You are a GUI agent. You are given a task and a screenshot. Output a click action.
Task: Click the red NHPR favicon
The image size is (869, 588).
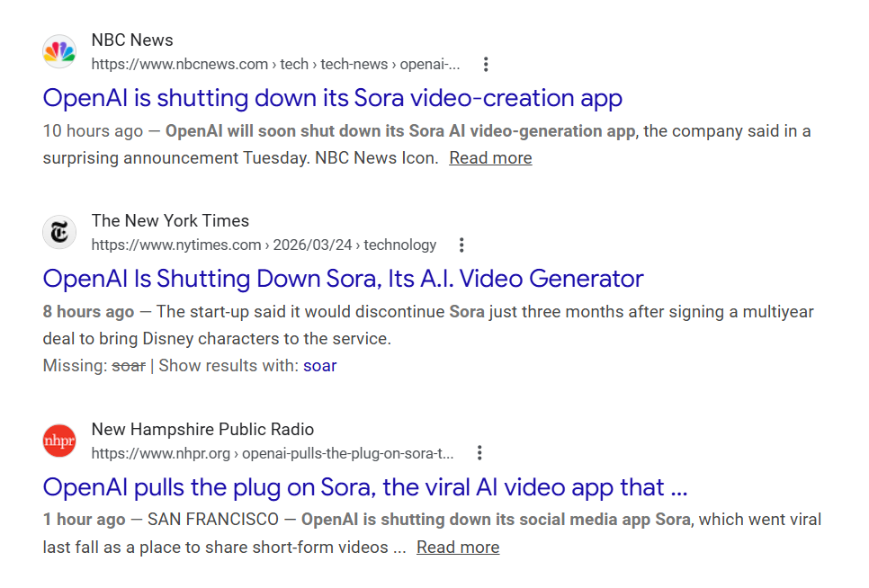coord(59,441)
